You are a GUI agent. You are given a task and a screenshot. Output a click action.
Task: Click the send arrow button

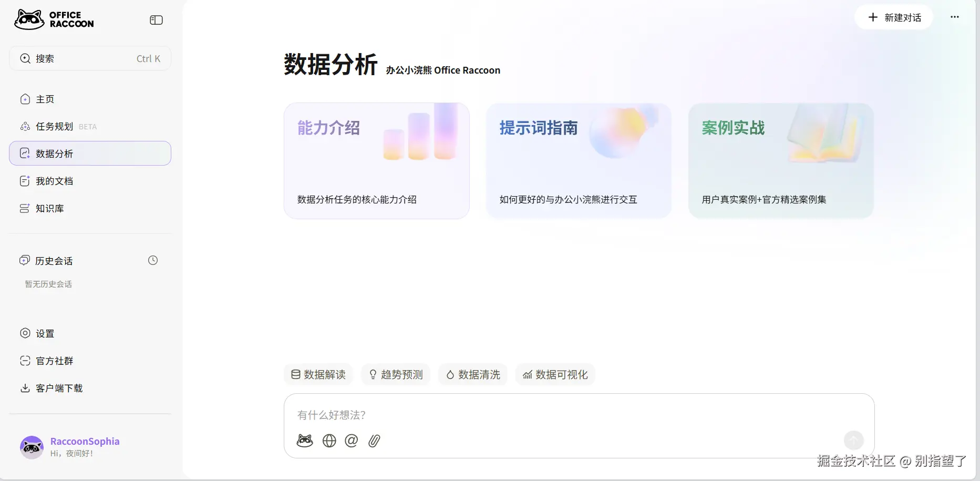854,441
